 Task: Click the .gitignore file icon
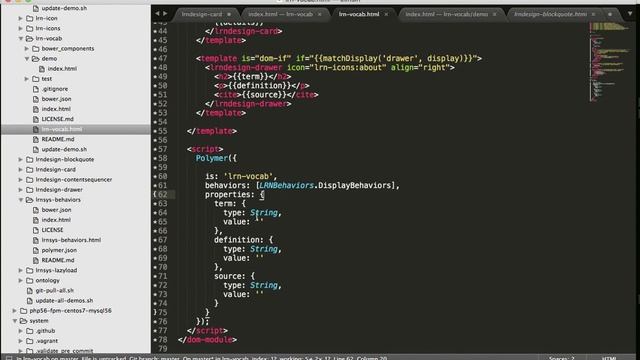tap(36, 89)
